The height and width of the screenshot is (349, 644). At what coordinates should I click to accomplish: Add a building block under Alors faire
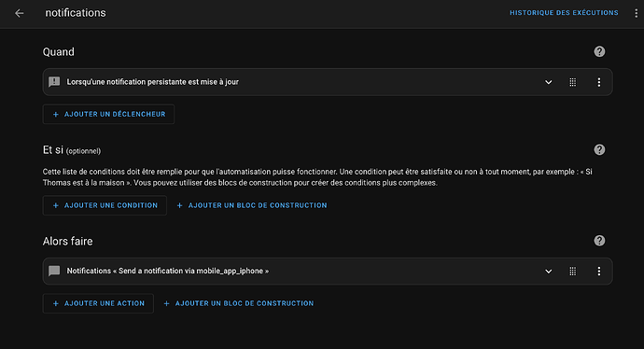[239, 303]
